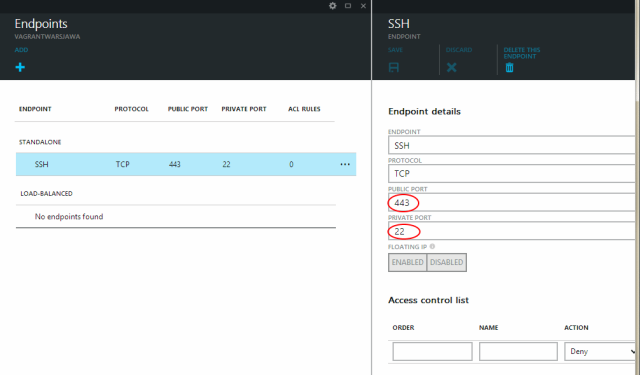Click the PROTOCOL column header
Screen dimensions: 640x375
[131, 109]
